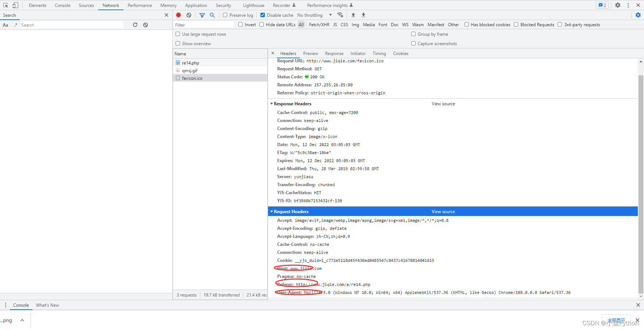Toggle match case Aa in search

pyautogui.click(x=5, y=25)
